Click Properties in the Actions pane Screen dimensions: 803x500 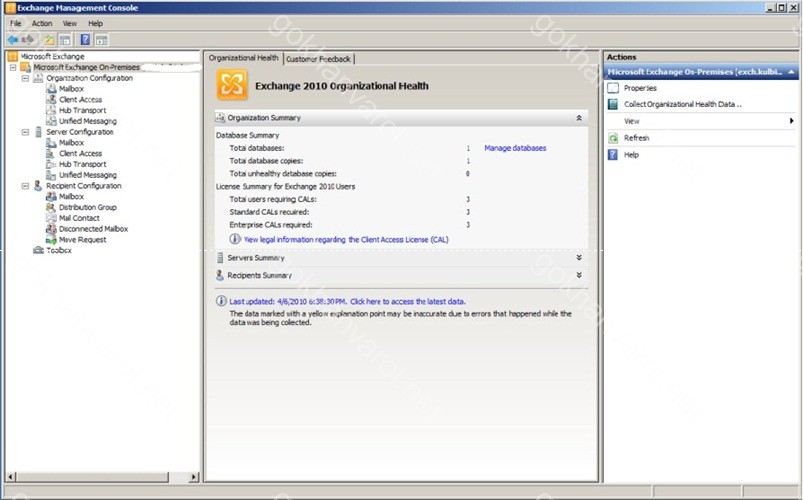(640, 88)
